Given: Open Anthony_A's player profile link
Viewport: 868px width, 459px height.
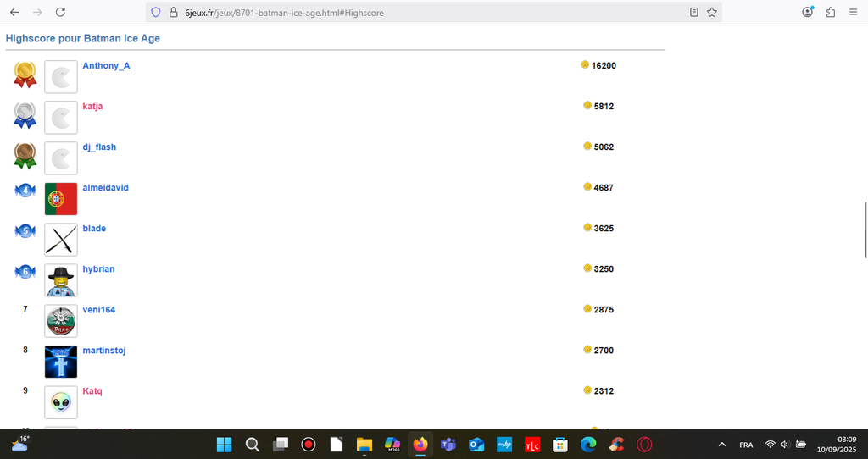Looking at the screenshot, I should pos(106,66).
